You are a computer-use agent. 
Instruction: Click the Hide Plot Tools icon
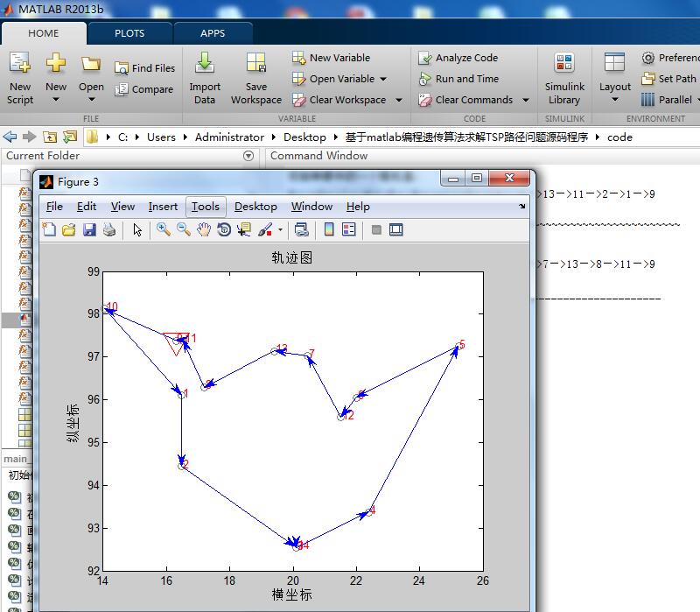coord(376,229)
